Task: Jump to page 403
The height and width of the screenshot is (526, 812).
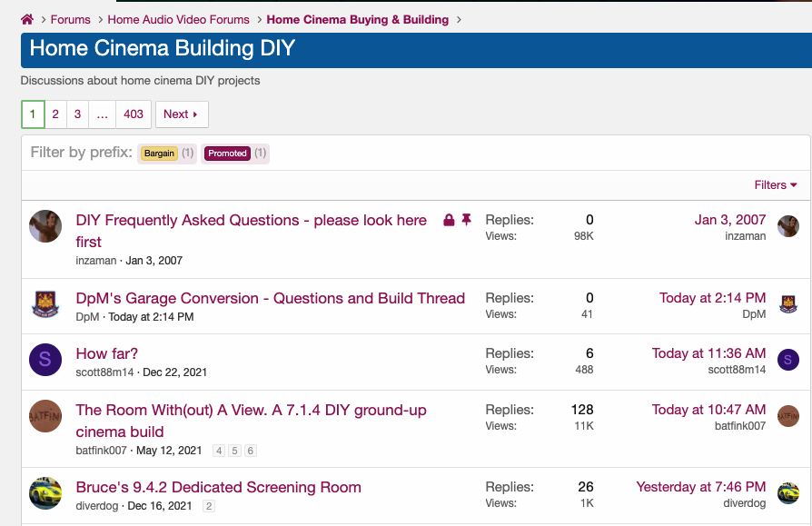Action: (x=134, y=114)
